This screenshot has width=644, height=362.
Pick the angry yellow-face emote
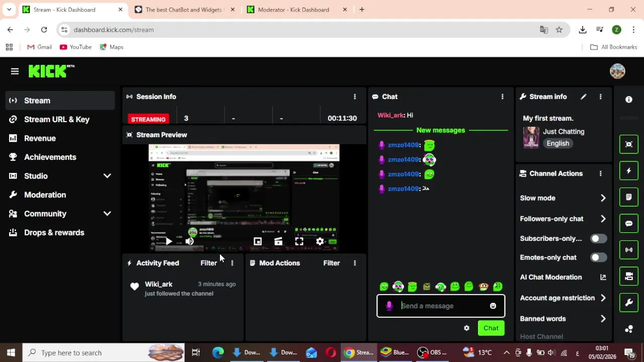(x=427, y=287)
